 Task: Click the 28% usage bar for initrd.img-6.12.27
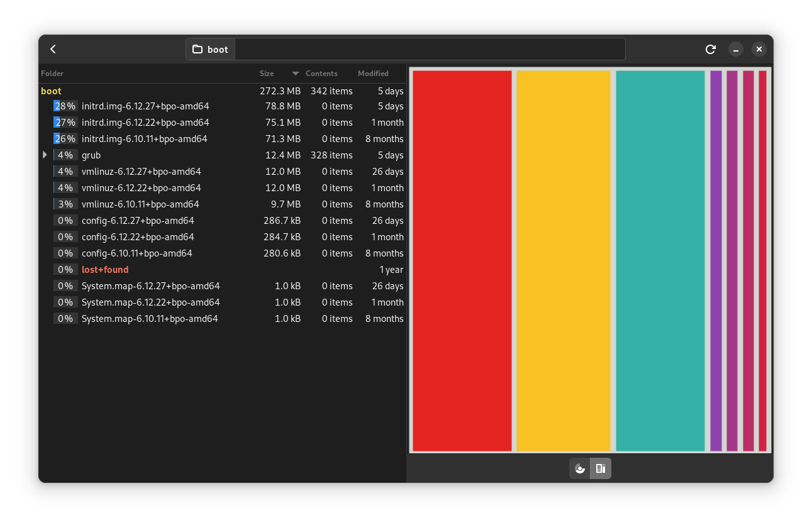pos(65,106)
